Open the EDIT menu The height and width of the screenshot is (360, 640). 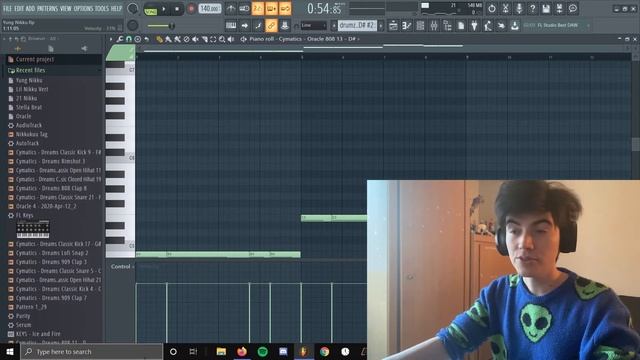point(19,8)
